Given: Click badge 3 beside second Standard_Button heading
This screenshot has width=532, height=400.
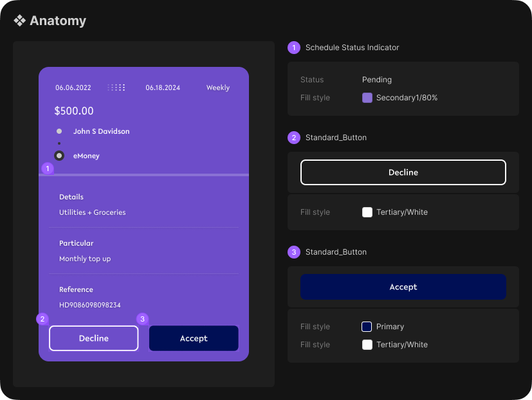Looking at the screenshot, I should click(x=294, y=252).
